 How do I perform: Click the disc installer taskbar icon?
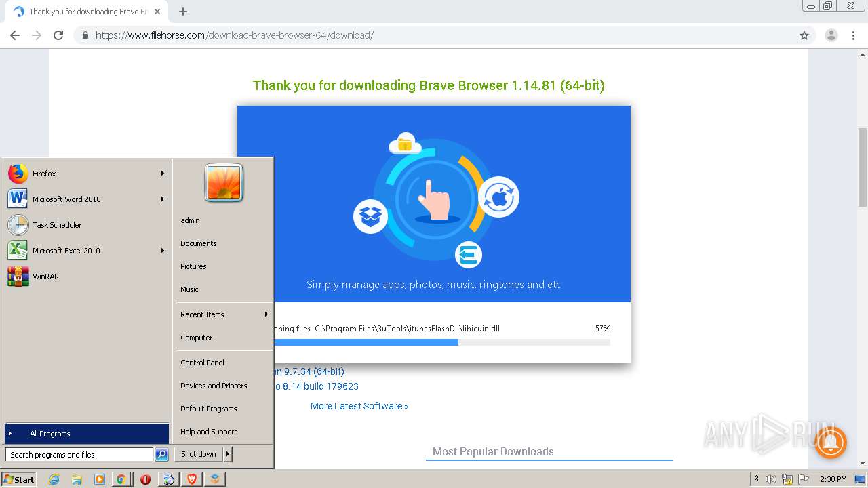pos(168,479)
